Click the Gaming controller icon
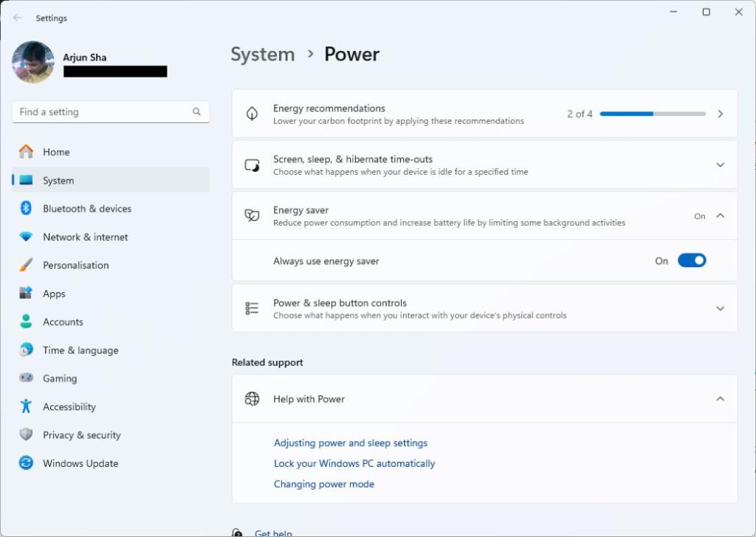756x537 pixels. 26,378
